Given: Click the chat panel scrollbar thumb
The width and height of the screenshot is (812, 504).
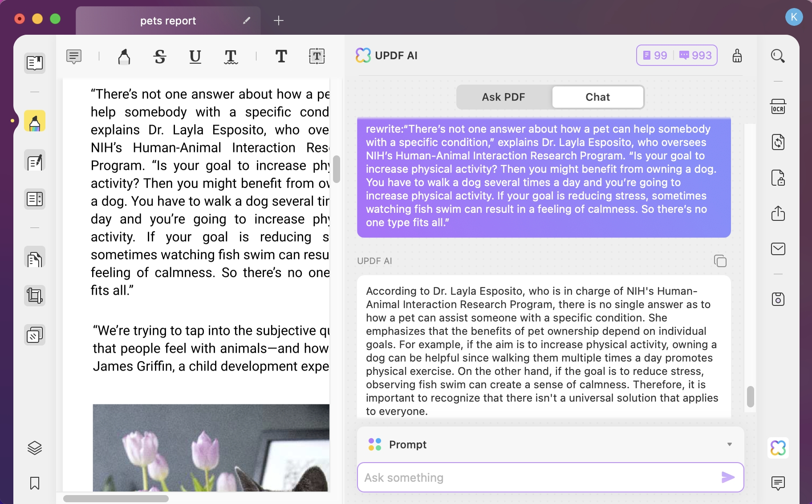Looking at the screenshot, I should [751, 397].
